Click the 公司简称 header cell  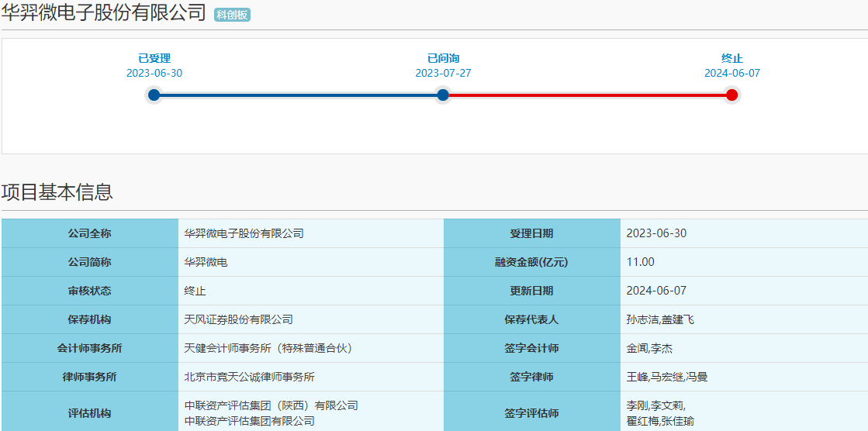coord(90,262)
